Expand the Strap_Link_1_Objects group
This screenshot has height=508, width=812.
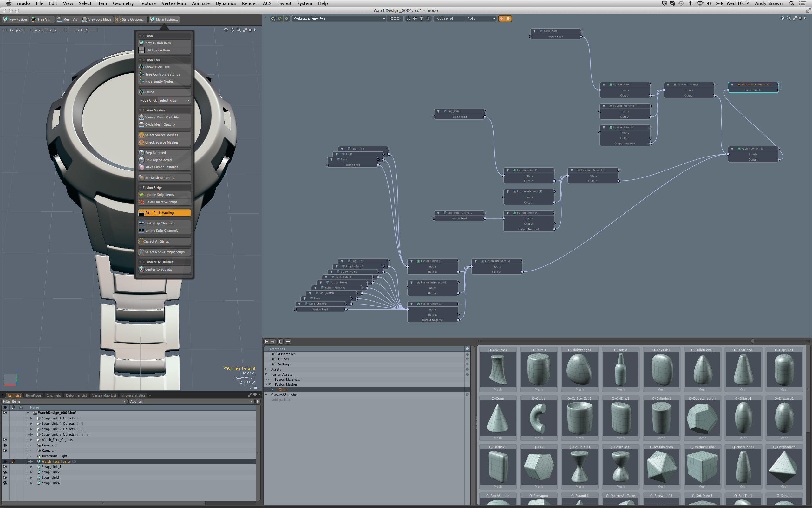click(31, 418)
